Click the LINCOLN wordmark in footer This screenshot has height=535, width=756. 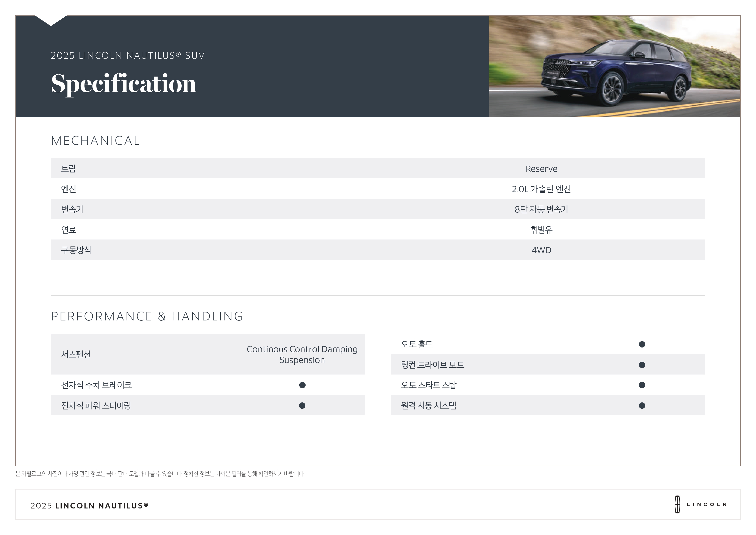pos(707,504)
